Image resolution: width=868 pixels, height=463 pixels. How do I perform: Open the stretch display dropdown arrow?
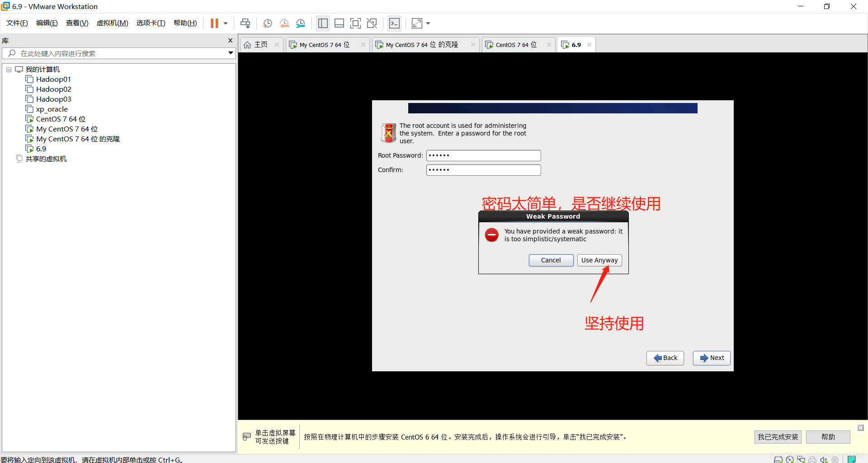428,23
